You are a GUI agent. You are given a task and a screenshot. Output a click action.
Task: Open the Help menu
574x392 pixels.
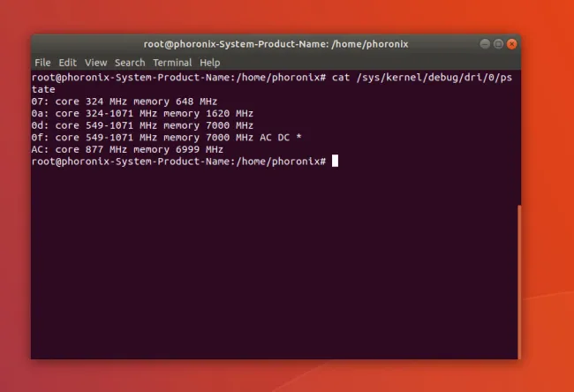tap(210, 63)
